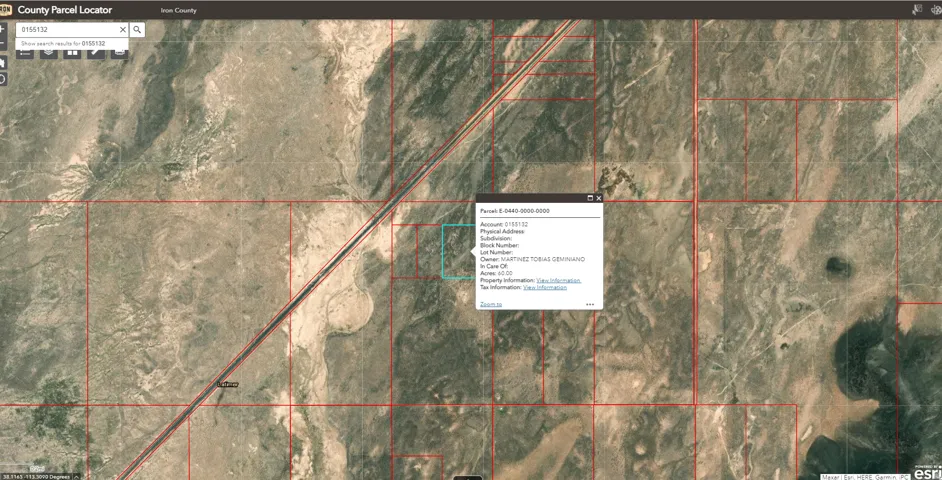Open Tax Information 'View Information' link

545,287
